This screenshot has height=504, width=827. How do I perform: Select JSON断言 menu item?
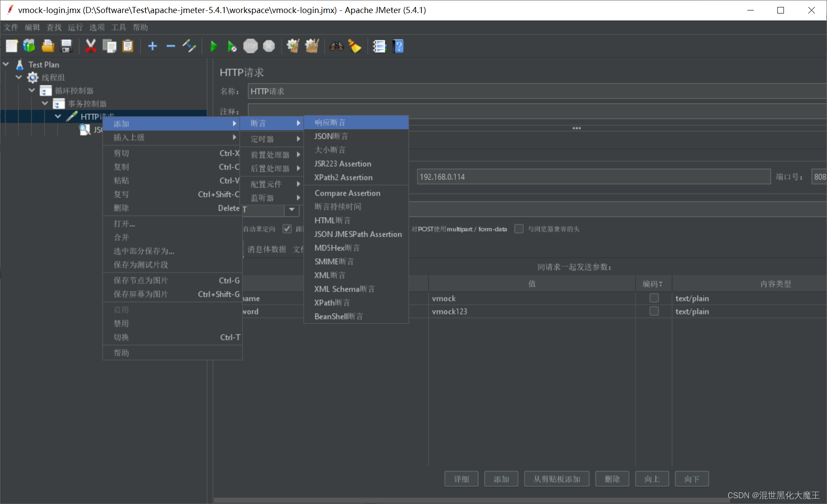pyautogui.click(x=356, y=136)
